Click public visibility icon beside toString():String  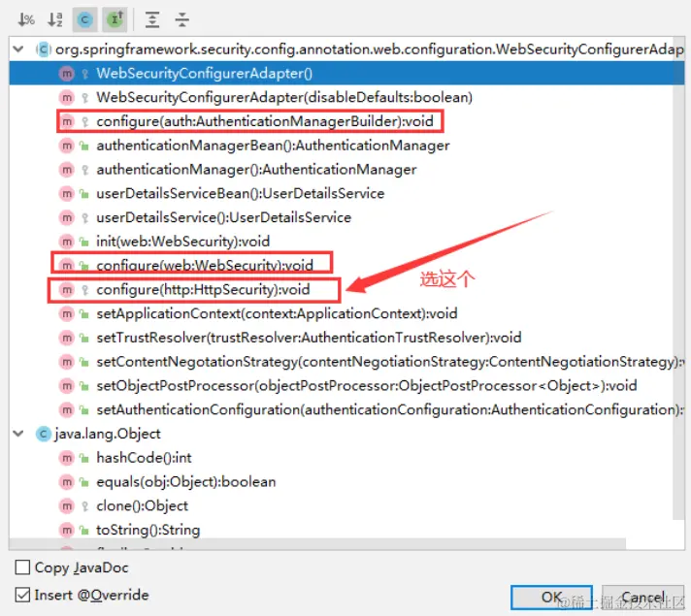tap(84, 530)
